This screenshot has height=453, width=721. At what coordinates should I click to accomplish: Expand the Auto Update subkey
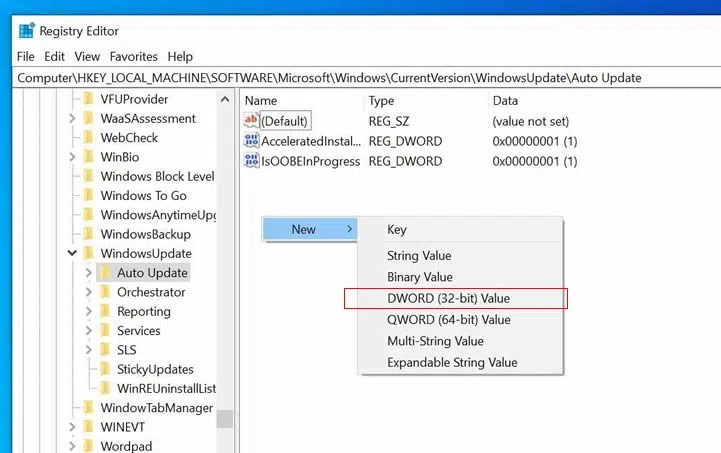point(89,273)
